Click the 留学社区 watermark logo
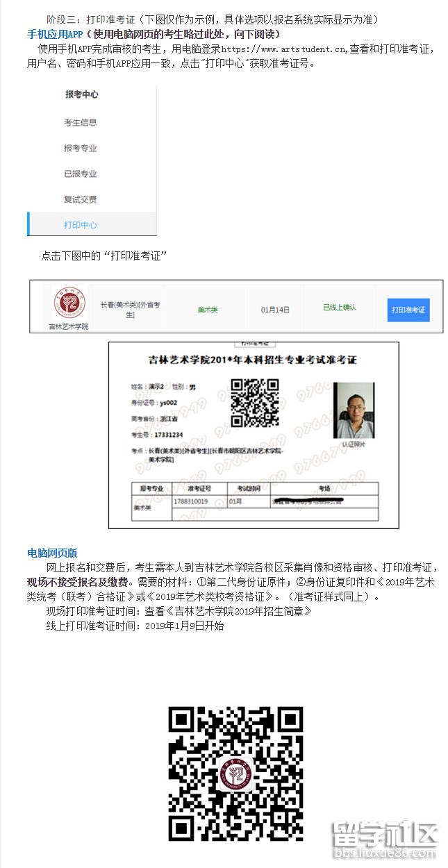Screen dimensions: 448x868 [x=385, y=840]
